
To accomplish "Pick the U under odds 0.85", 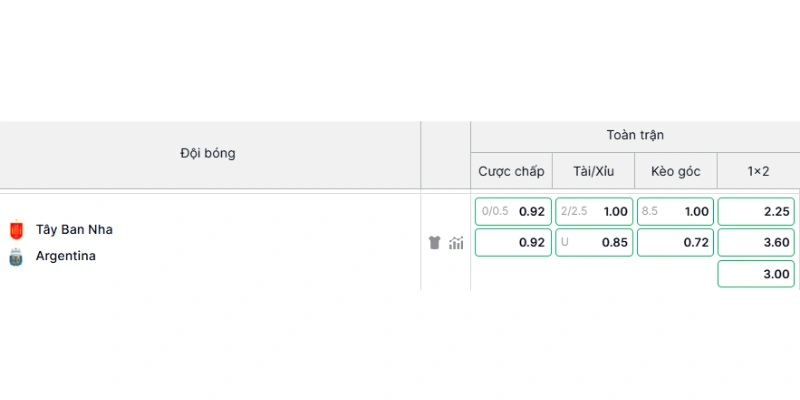I will click(594, 242).
